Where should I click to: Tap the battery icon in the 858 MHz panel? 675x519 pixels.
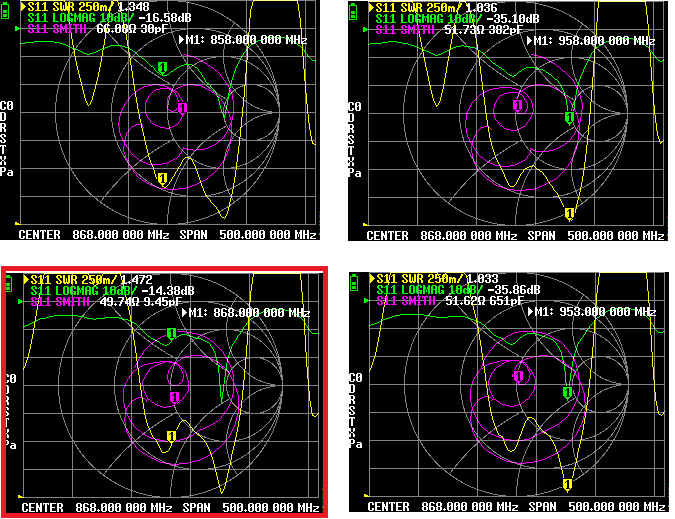click(5, 11)
